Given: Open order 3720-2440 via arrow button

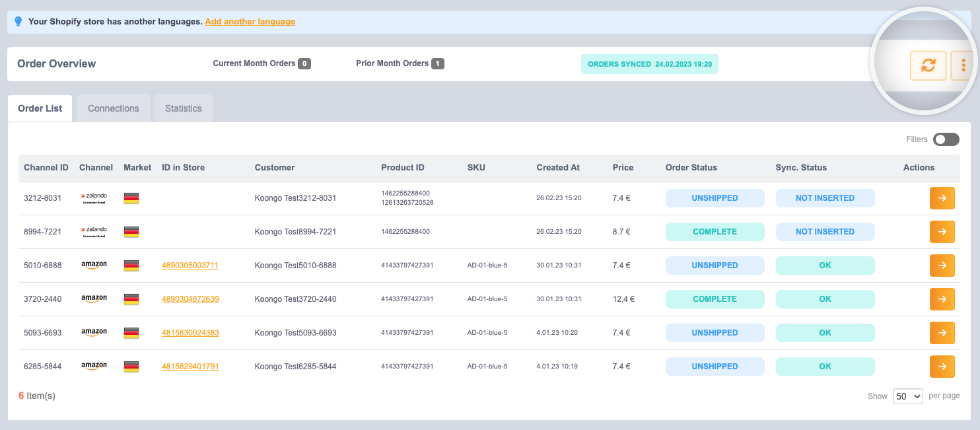Looking at the screenshot, I should pyautogui.click(x=942, y=299).
